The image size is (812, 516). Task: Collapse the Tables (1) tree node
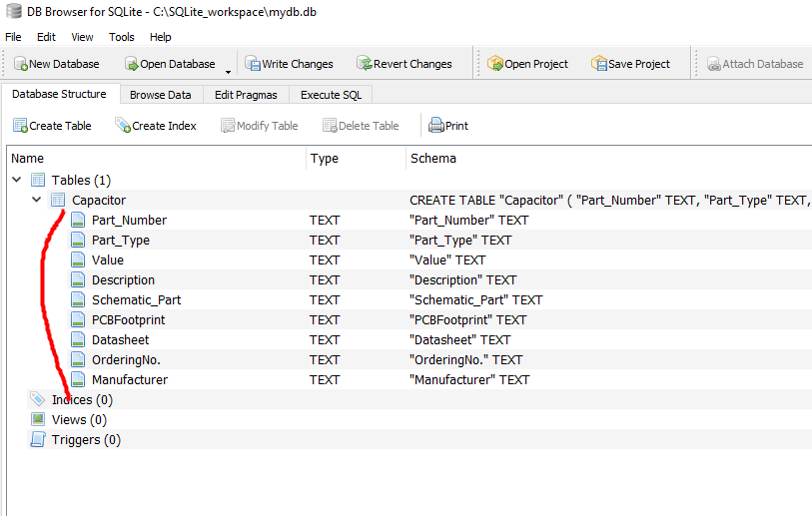[x=17, y=180]
